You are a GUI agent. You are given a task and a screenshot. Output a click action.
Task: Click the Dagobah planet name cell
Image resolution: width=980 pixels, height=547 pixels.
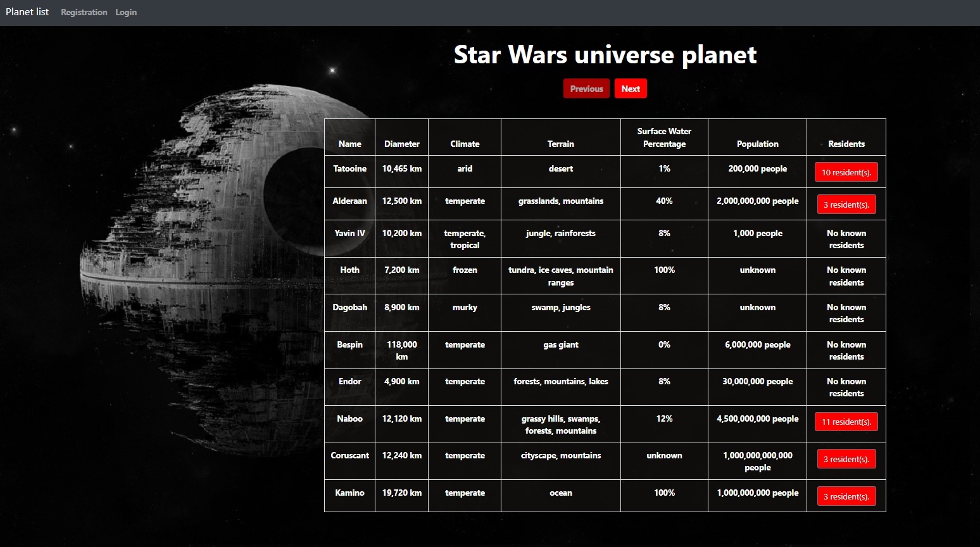(x=349, y=307)
